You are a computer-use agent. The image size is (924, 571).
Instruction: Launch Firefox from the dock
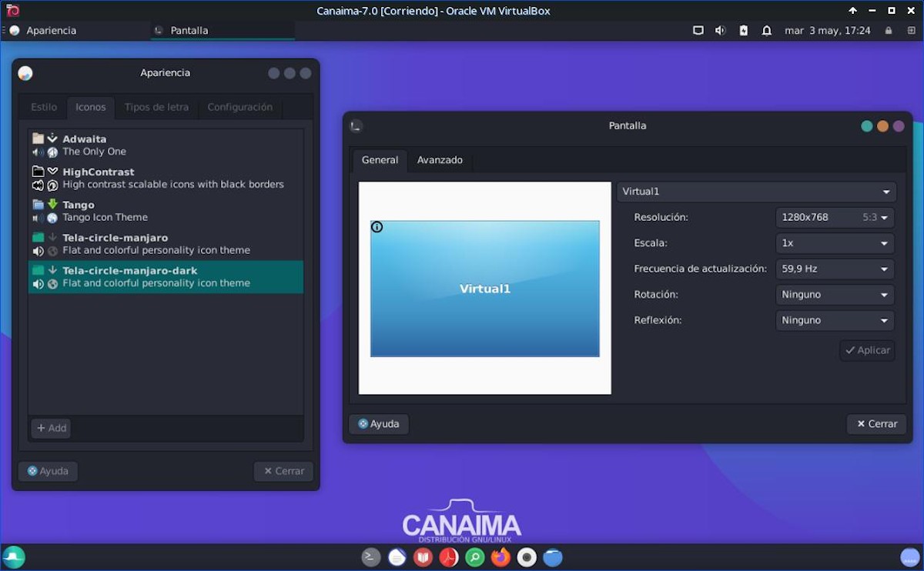pyautogui.click(x=500, y=557)
